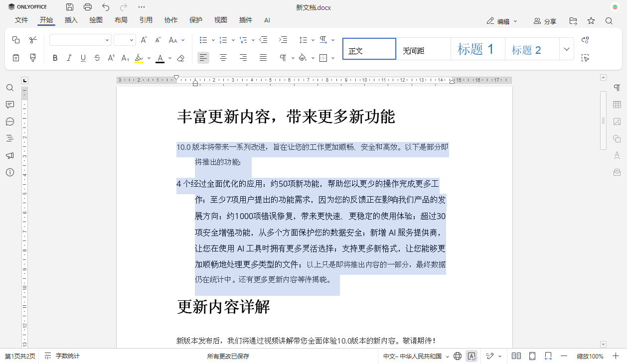Toggle underline formatting
The height and width of the screenshot is (364, 627).
point(83,58)
